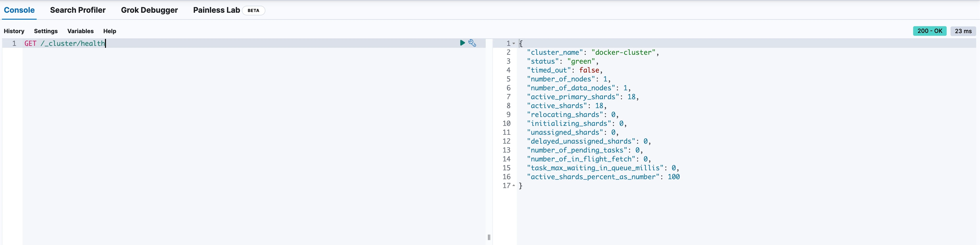Click the BETA badge beside Painless Lab

[x=253, y=11]
